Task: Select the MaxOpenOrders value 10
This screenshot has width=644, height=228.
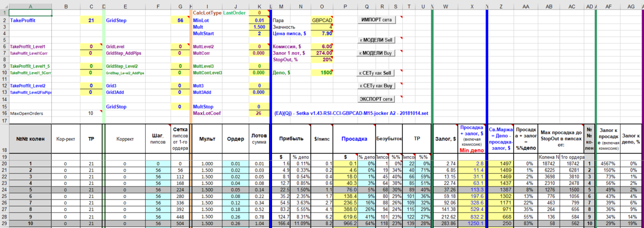Action: pyautogui.click(x=91, y=113)
